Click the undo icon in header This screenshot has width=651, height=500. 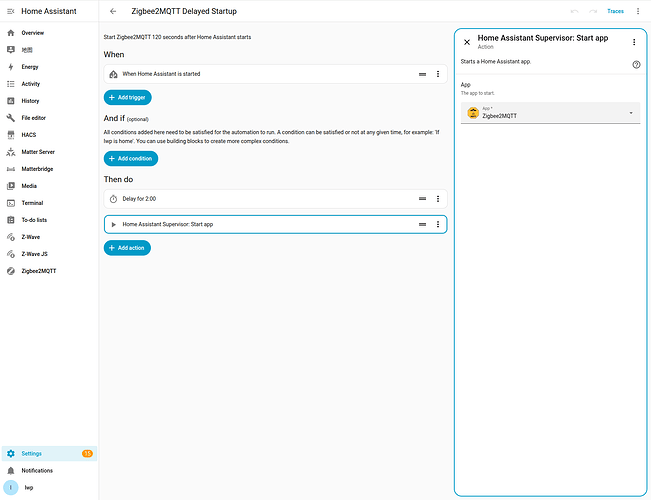(x=575, y=11)
